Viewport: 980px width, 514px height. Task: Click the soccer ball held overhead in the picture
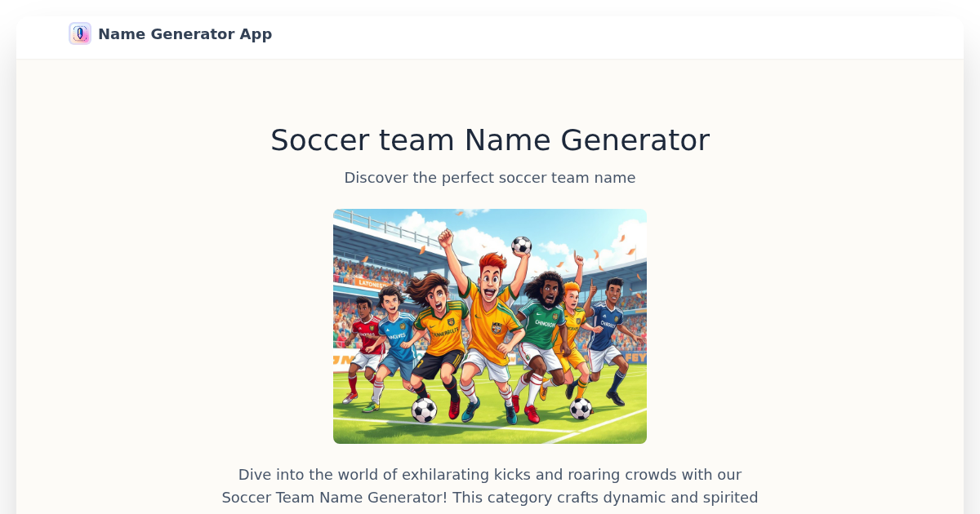pos(521,246)
